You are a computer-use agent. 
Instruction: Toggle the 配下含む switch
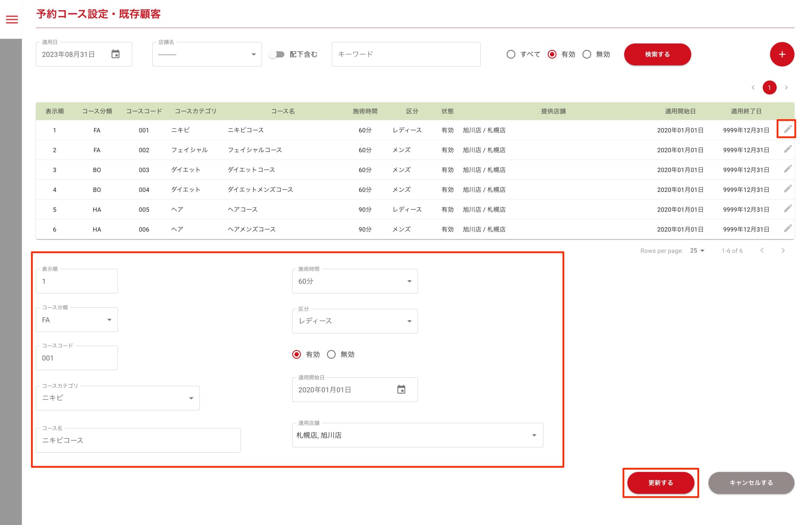[276, 54]
